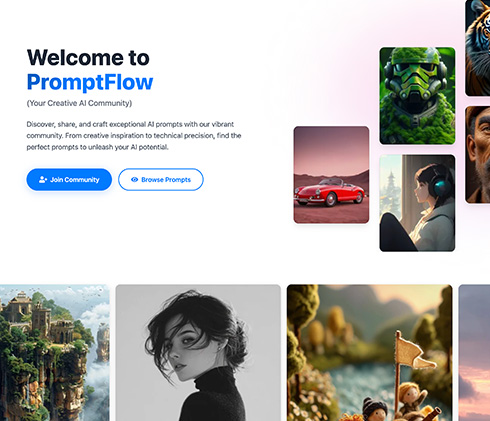Image resolution: width=490 pixels, height=421 pixels.
Task: Select the cliffside castle landscape image
Action: pos(55,353)
